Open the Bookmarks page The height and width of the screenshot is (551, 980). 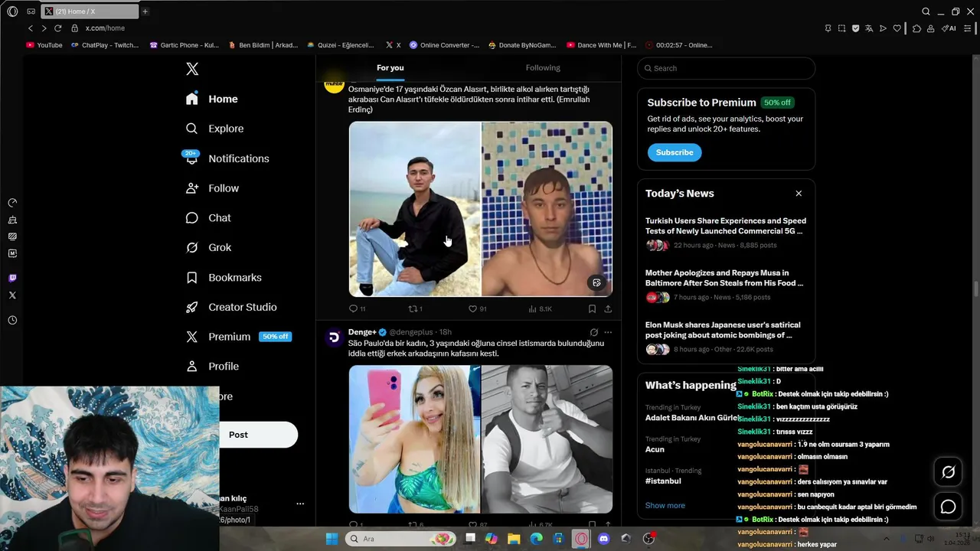tap(224, 278)
